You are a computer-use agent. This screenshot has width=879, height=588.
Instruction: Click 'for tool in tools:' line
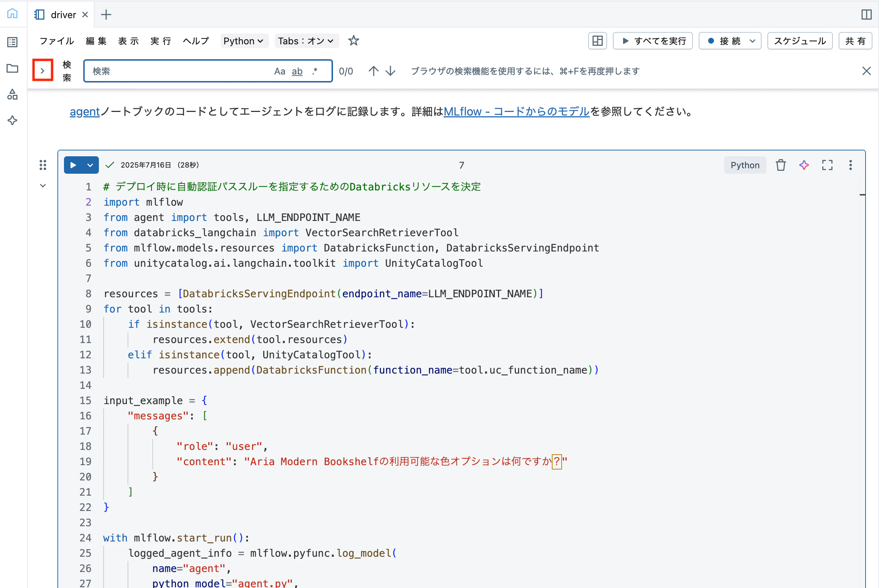[x=158, y=309]
